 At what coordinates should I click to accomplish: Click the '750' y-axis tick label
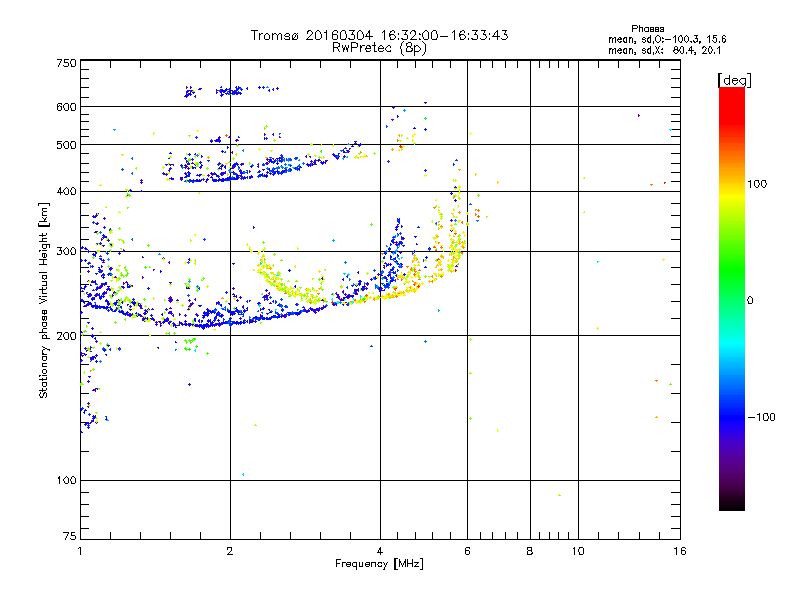click(66, 63)
